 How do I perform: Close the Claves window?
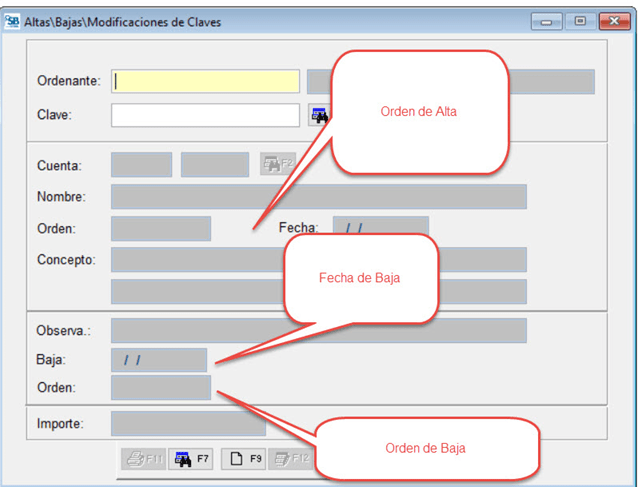[614, 22]
